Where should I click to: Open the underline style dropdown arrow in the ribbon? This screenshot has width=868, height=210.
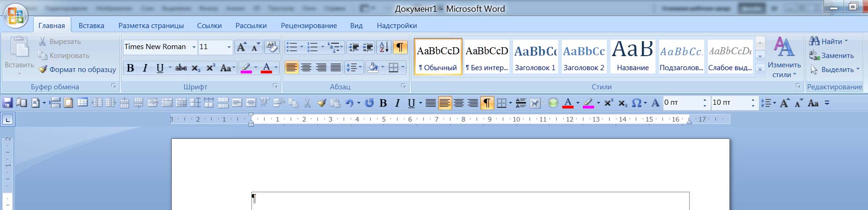(169, 68)
